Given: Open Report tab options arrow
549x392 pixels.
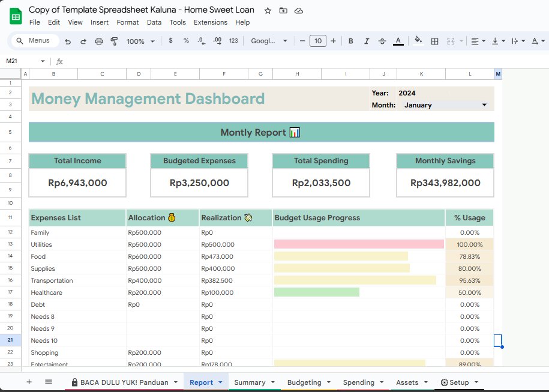Looking at the screenshot, I should pyautogui.click(x=220, y=382).
